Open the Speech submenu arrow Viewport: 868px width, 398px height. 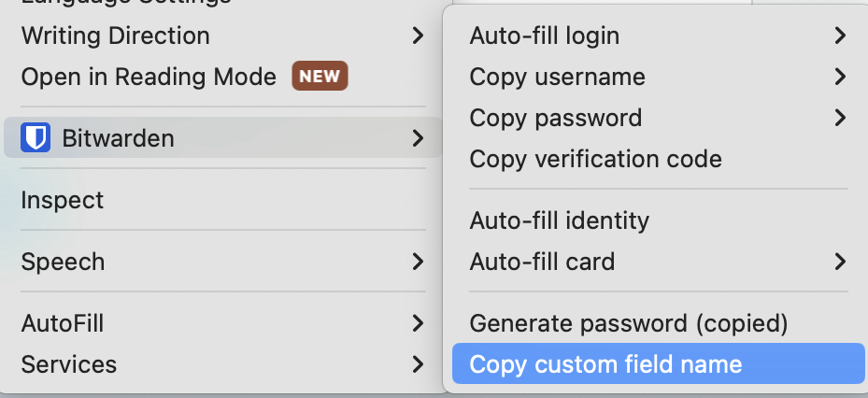(417, 263)
